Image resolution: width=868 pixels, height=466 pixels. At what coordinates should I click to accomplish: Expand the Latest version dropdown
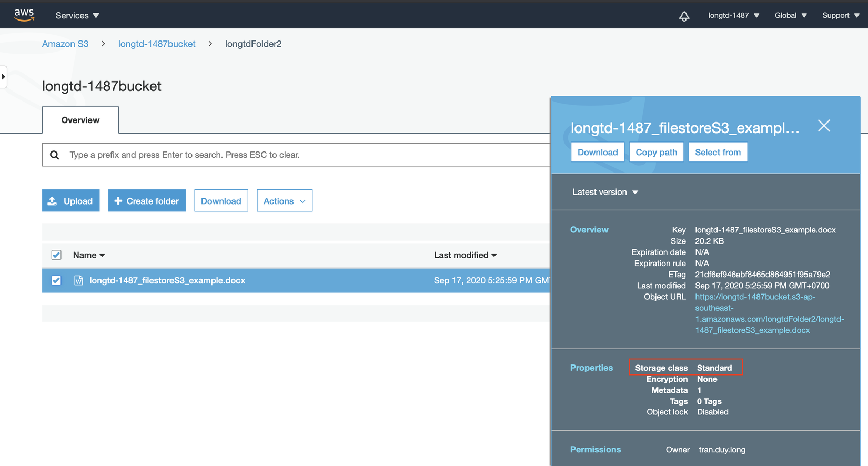coord(605,192)
